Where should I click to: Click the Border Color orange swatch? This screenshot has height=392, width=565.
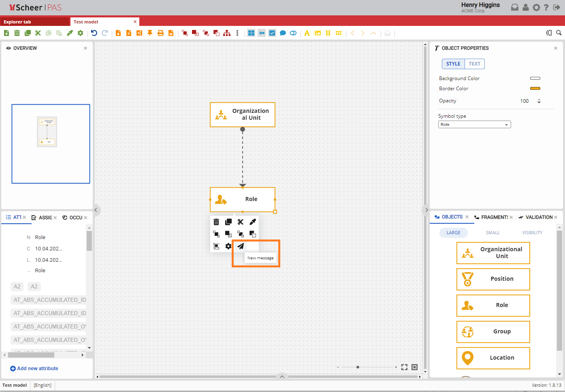click(535, 89)
